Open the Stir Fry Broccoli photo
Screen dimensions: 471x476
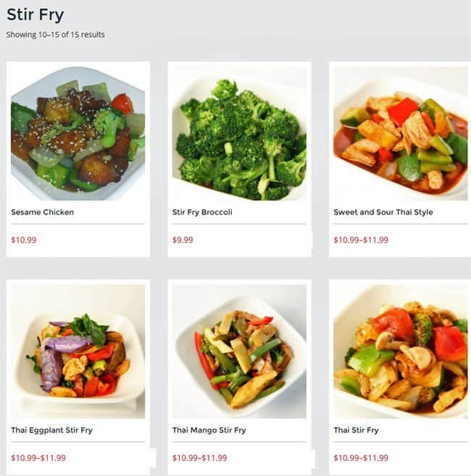[x=239, y=133]
